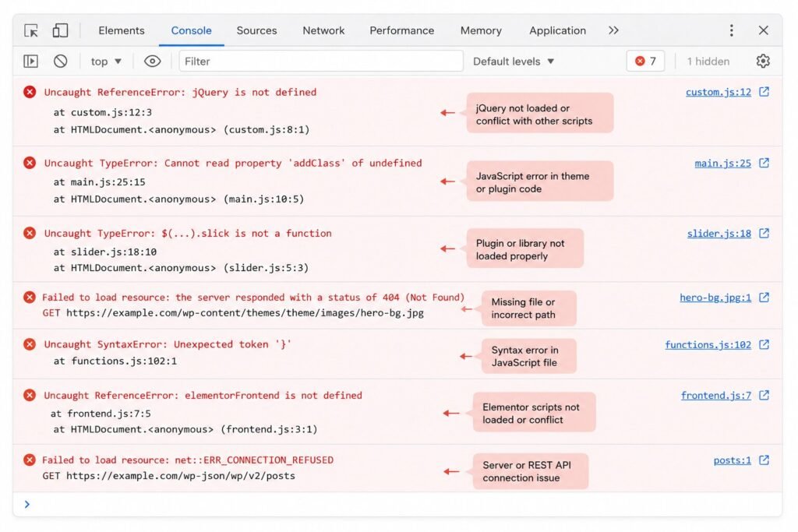Select the 'at slider.js:18:10' stack line

(105, 252)
